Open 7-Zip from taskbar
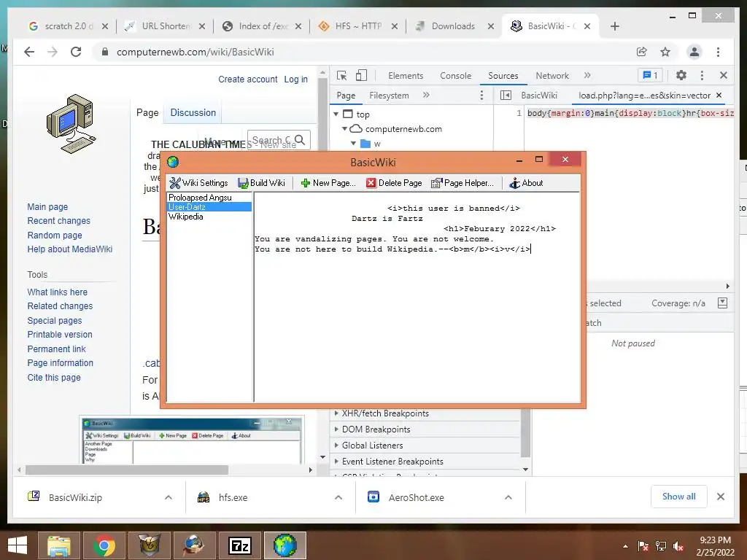This screenshot has width=747, height=560. click(x=239, y=545)
